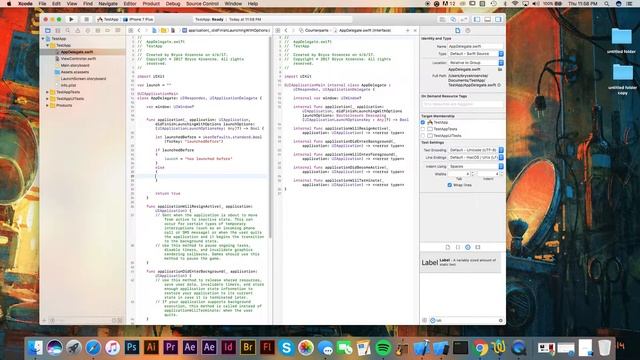
Task: Open the file Type dropdown
Action: 476,54
